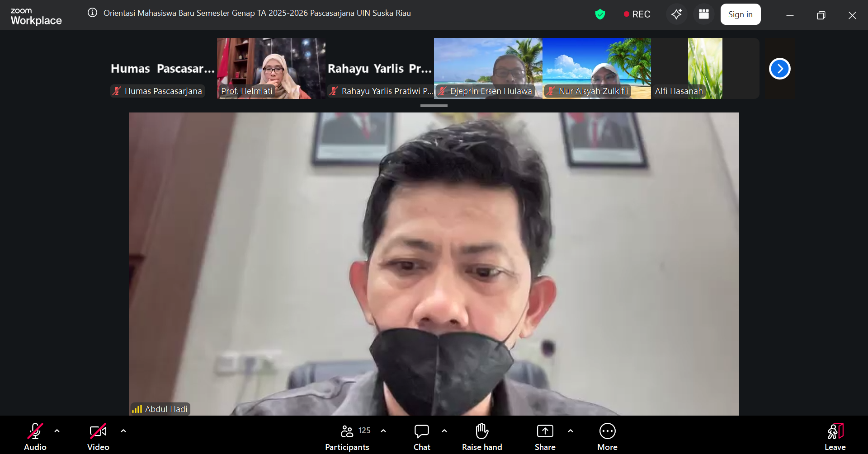
Task: Expand the chat options arrow
Action: coord(444,431)
